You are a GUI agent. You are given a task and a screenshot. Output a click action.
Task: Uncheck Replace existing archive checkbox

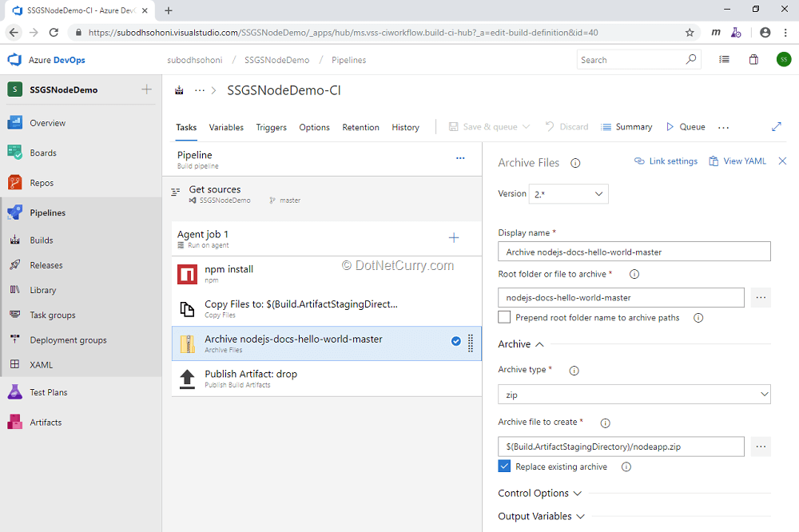point(504,466)
